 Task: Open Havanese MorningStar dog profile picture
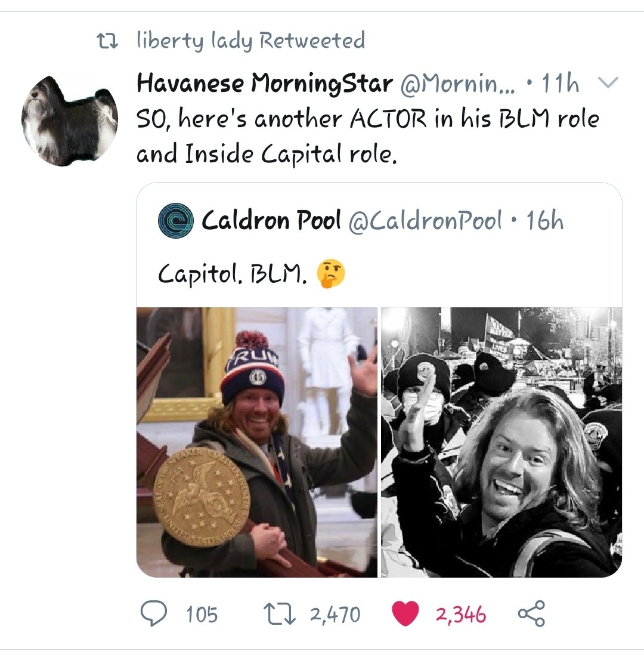click(x=70, y=121)
